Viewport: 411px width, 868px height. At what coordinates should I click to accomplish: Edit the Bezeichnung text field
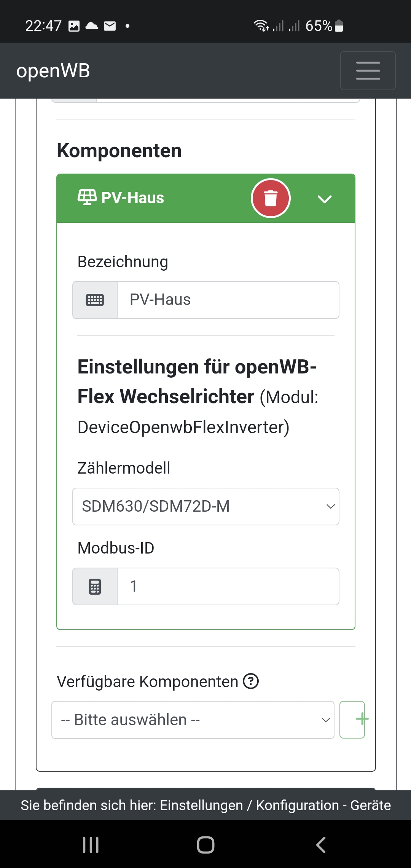click(228, 300)
